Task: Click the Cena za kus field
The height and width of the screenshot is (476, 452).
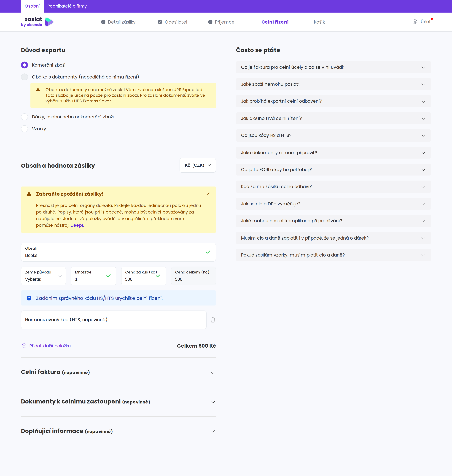Action: pos(143,276)
